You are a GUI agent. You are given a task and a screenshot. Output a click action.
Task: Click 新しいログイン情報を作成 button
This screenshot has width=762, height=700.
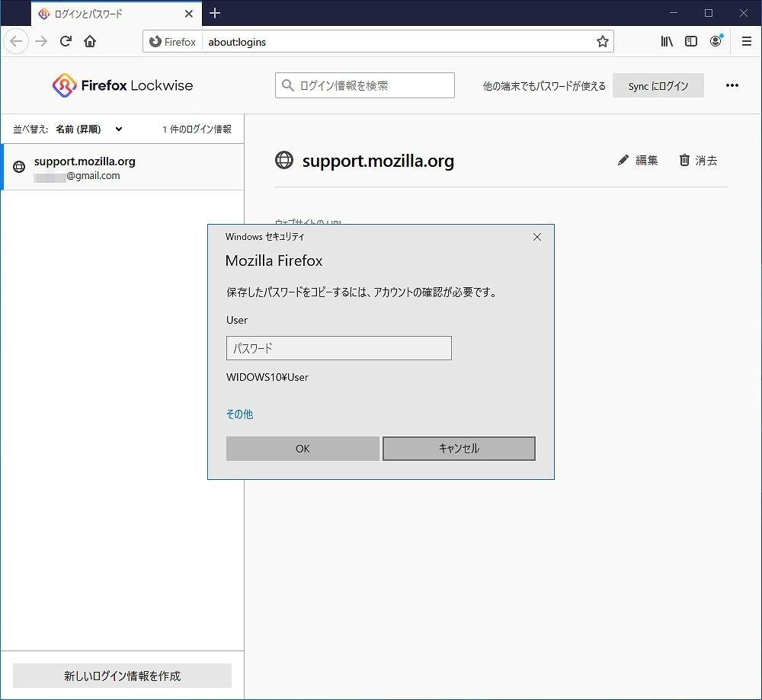coord(123,676)
